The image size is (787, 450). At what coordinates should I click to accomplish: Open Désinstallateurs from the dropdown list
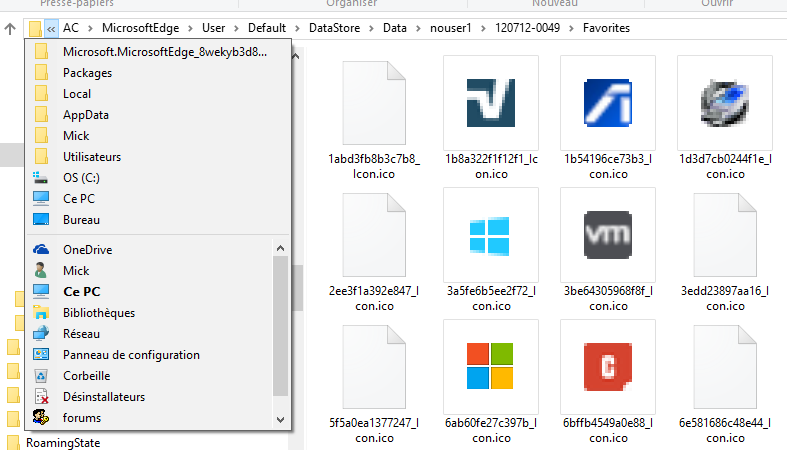point(150,397)
